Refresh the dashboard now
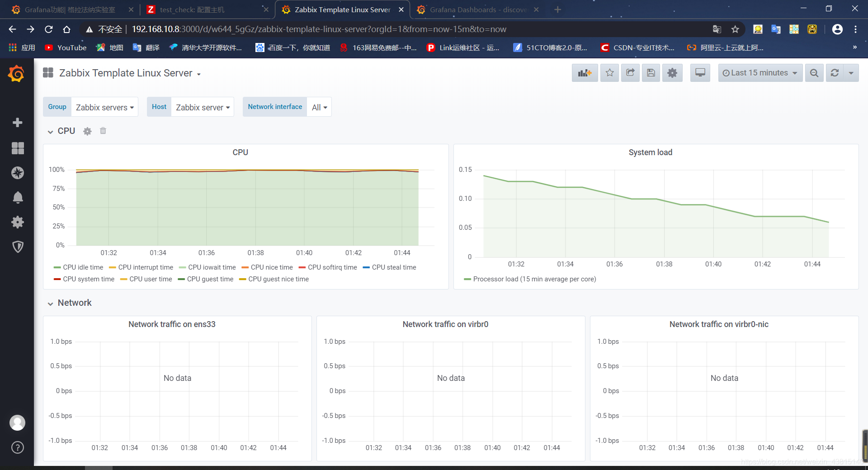 coord(835,73)
